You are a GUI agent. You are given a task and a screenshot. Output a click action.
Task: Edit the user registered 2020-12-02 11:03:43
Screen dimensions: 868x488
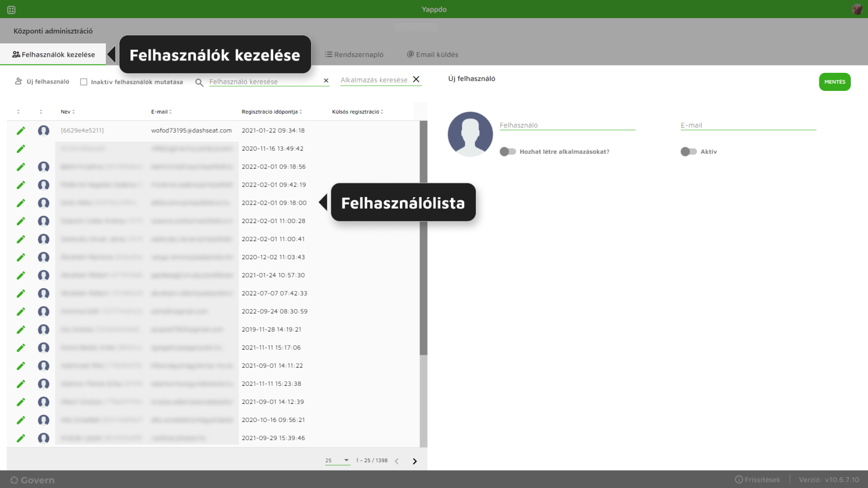(21, 257)
